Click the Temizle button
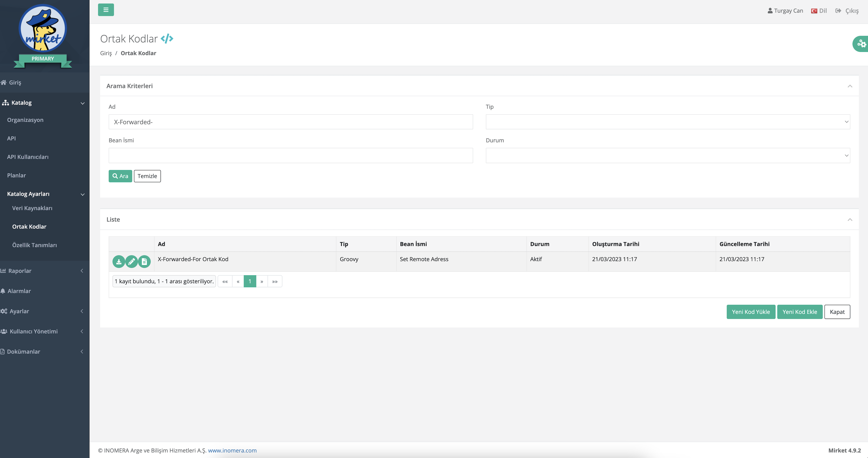The width and height of the screenshot is (868, 458). [147, 176]
